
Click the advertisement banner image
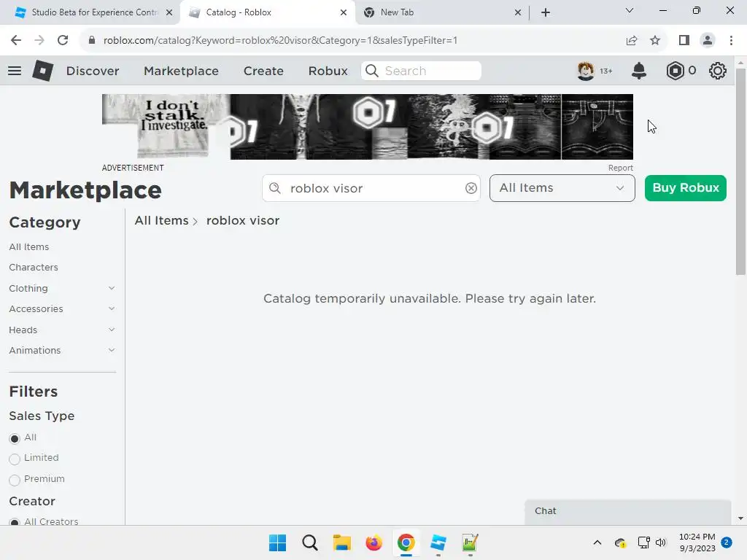pyautogui.click(x=368, y=127)
